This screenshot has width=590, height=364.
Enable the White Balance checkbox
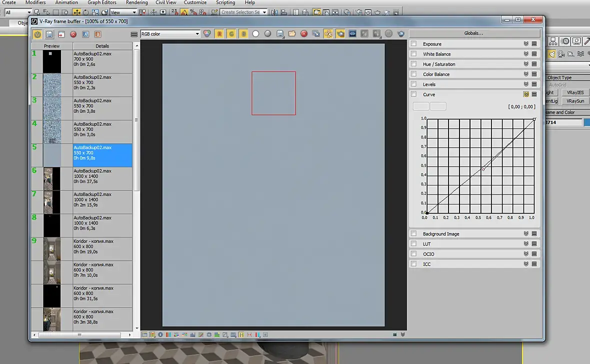point(414,54)
